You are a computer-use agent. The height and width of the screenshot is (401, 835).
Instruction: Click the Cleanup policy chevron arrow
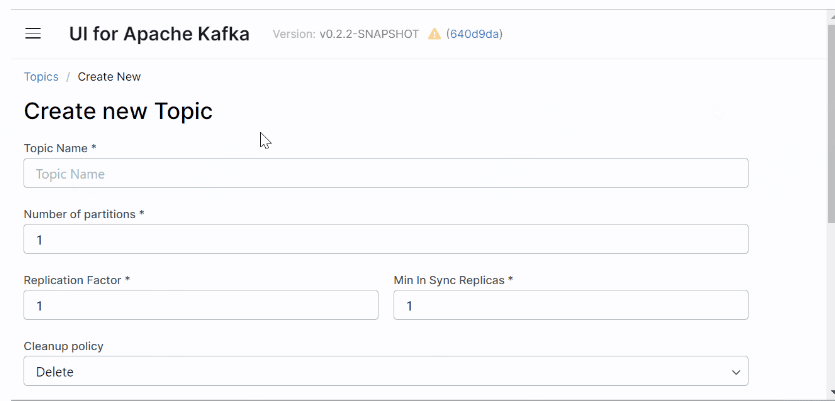click(737, 372)
